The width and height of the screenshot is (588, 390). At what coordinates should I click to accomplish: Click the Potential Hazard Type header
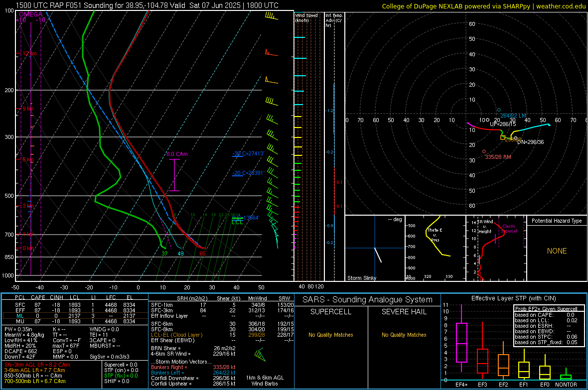(557, 221)
